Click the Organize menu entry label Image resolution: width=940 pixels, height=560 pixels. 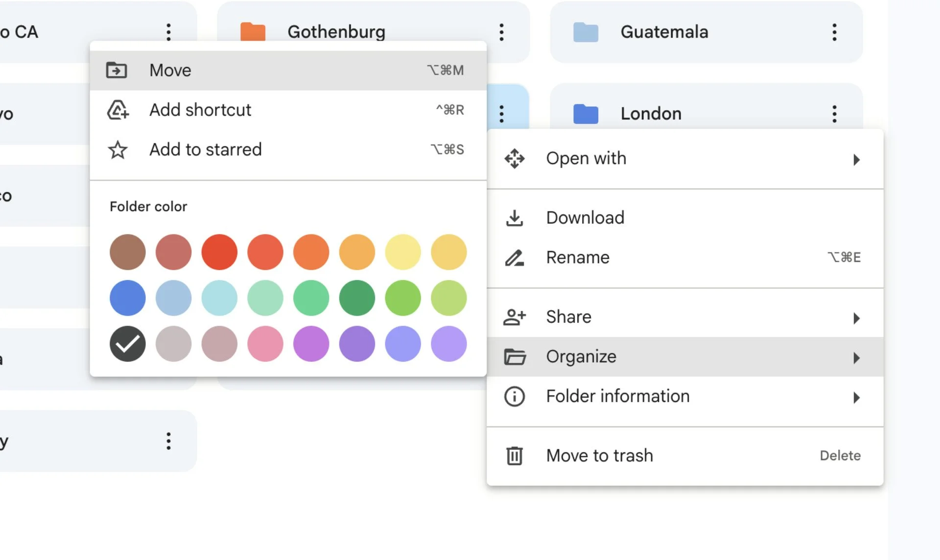click(x=581, y=357)
